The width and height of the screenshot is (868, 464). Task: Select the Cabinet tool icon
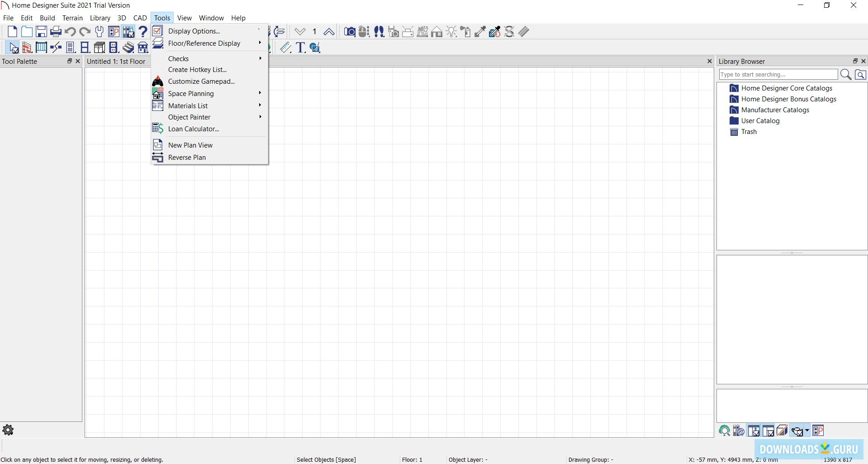coord(99,48)
